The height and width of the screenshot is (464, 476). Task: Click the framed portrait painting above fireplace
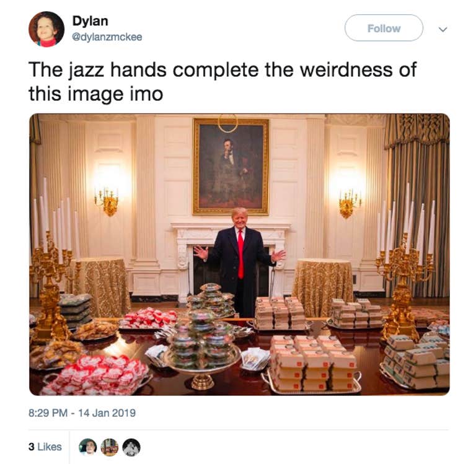coord(231,167)
